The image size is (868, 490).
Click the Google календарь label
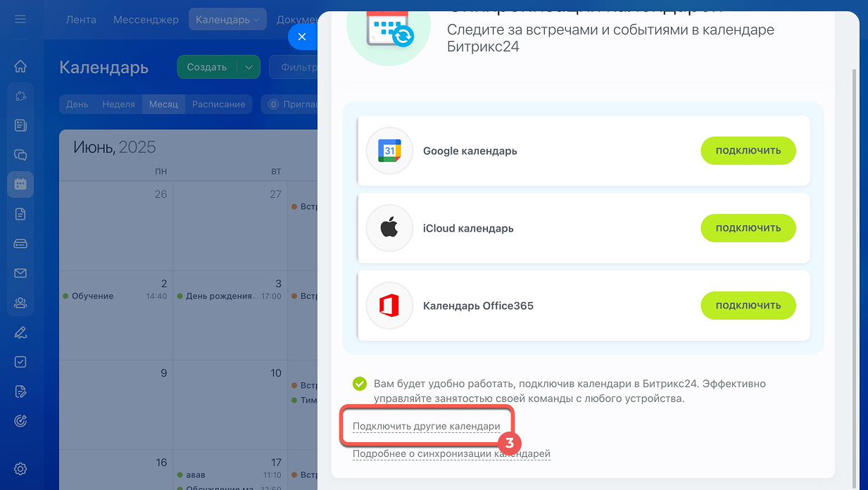click(x=470, y=151)
